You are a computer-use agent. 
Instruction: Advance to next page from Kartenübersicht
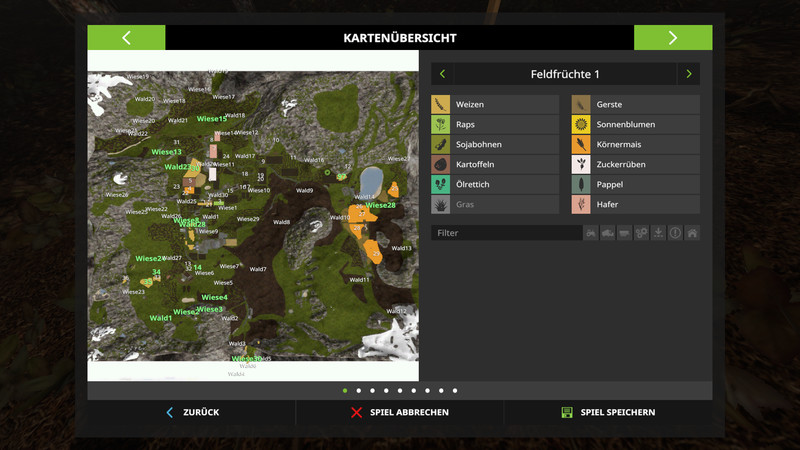pos(673,38)
